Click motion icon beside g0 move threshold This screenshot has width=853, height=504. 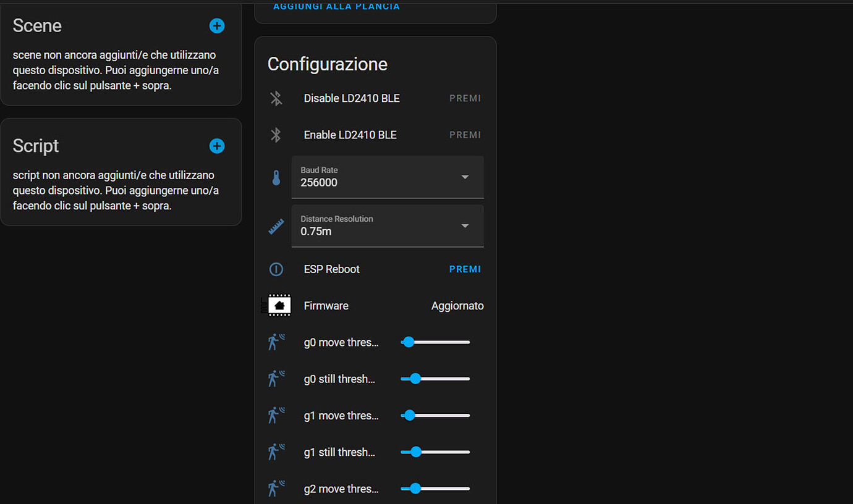pyautogui.click(x=276, y=342)
